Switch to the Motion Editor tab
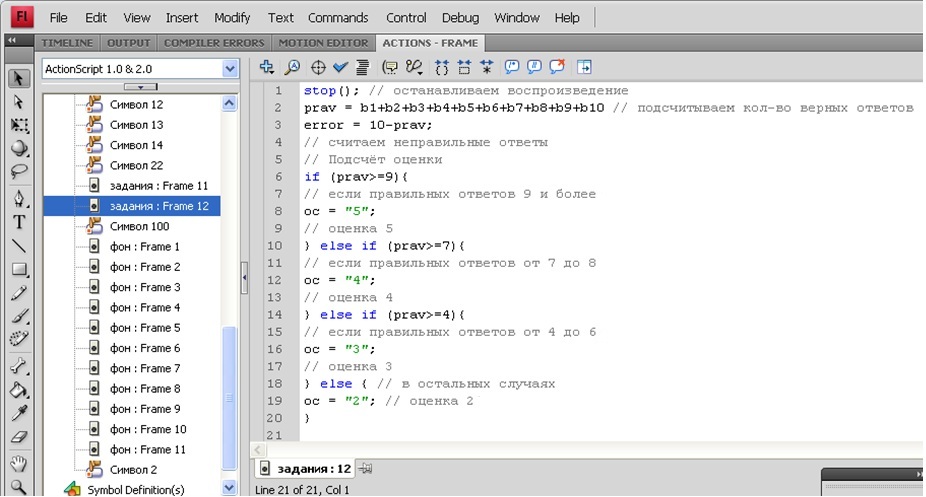Viewport: 926px width, 497px height. 323,43
